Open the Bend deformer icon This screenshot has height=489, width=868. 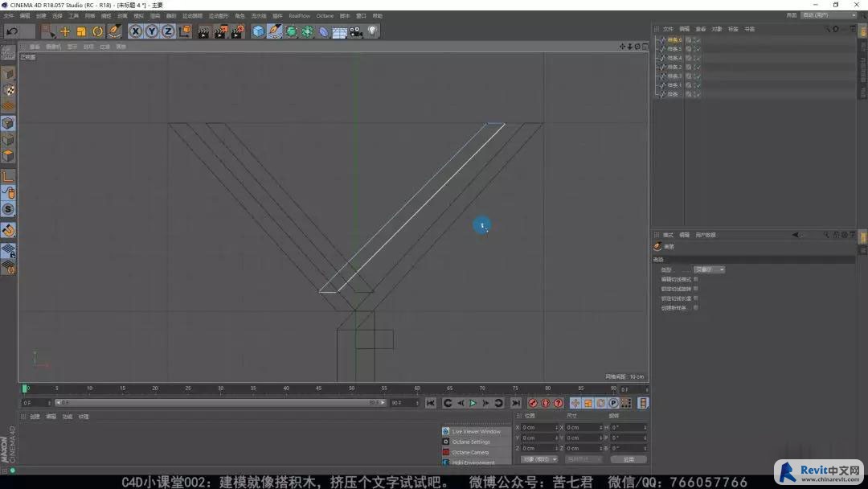pos(324,31)
